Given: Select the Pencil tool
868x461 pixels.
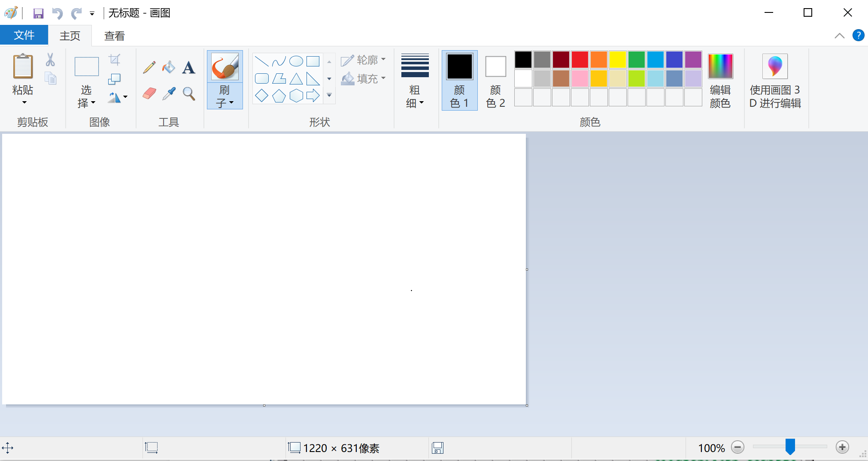Looking at the screenshot, I should coord(149,67).
